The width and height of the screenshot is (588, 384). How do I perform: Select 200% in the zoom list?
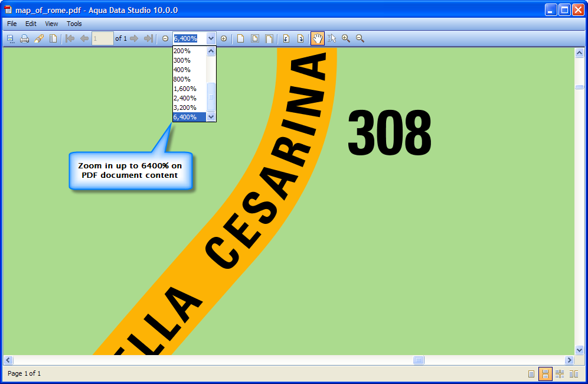[190, 51]
